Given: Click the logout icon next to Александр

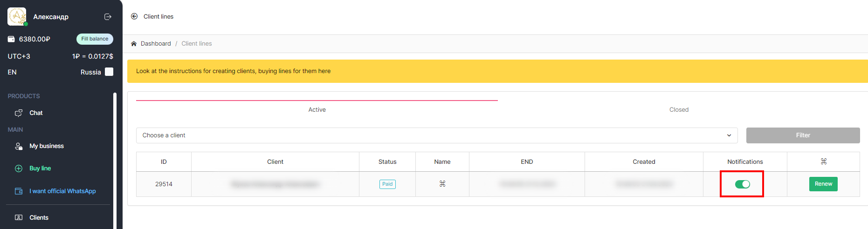Looking at the screenshot, I should (x=108, y=17).
